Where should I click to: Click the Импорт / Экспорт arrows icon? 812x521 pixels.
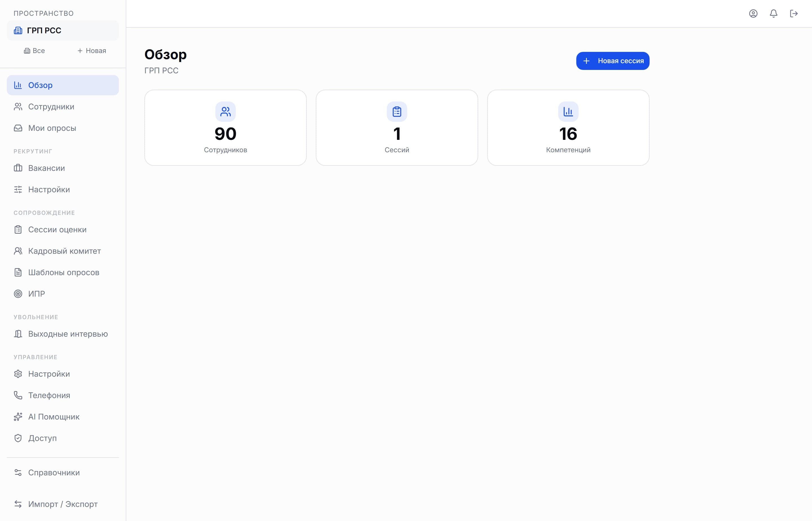point(18,504)
